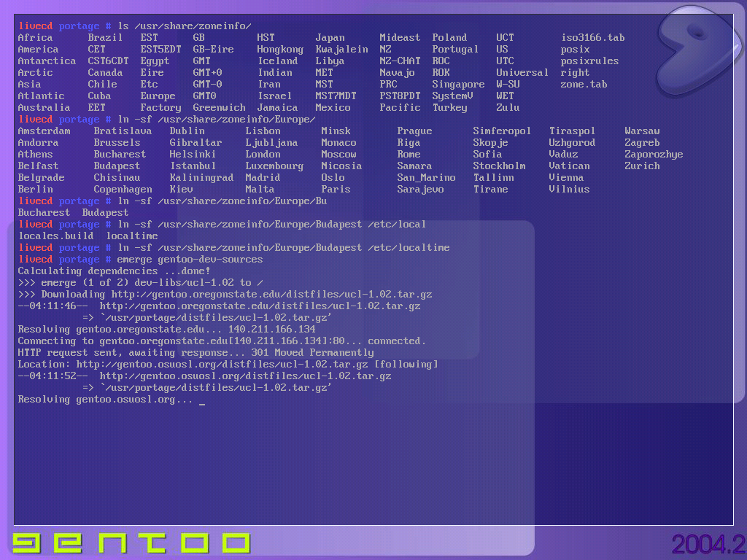Viewport: 747px width, 560px height.
Task: Click the Hongkong timezone entry
Action: (280, 49)
